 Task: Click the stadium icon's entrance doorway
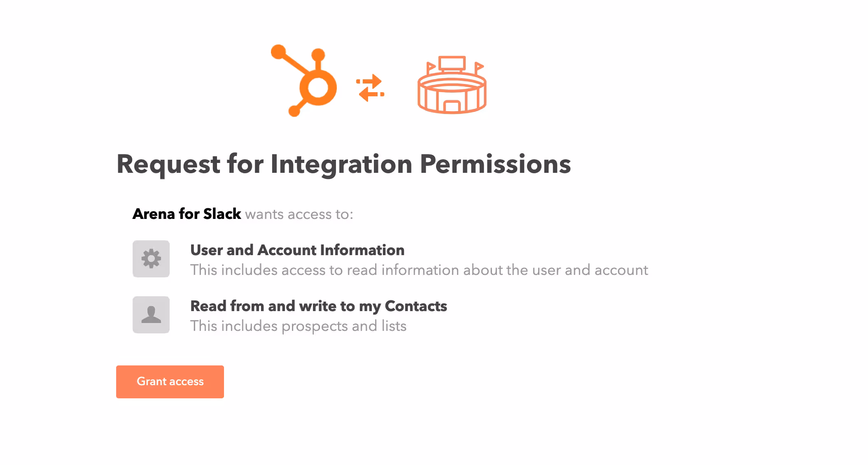pos(452,107)
